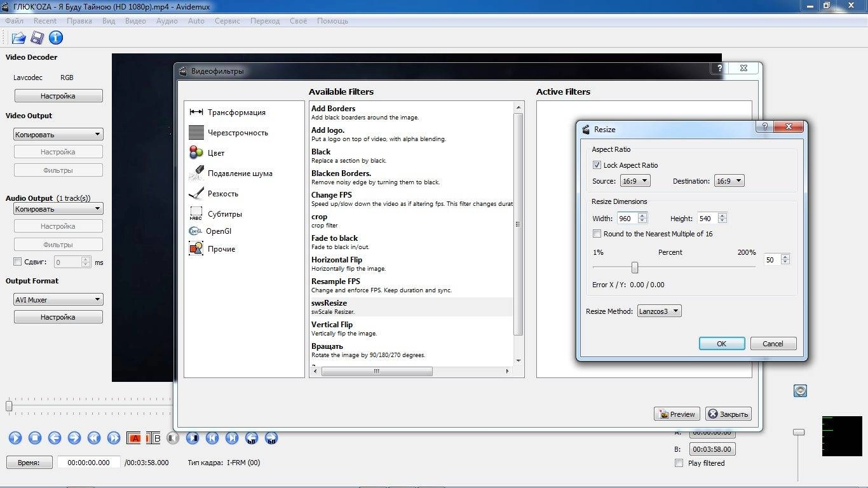Viewport: 868px width, 488px height.
Task: Open the Resize Method Lanzcos3 dropdown
Action: click(x=659, y=311)
